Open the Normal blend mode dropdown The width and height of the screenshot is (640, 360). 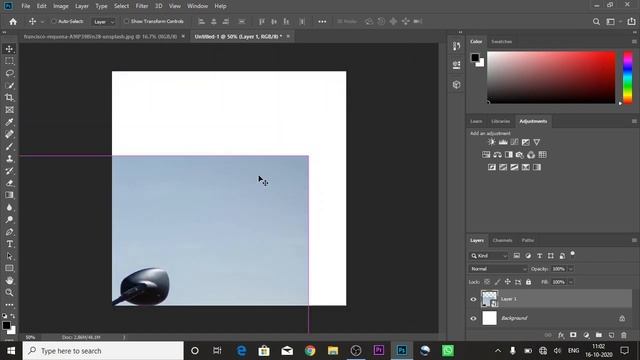tap(498, 269)
